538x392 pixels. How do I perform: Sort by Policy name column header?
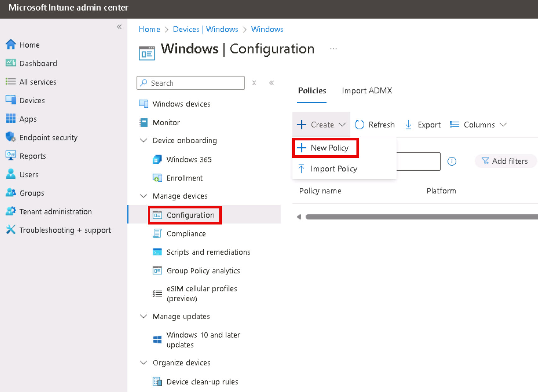[x=320, y=191]
